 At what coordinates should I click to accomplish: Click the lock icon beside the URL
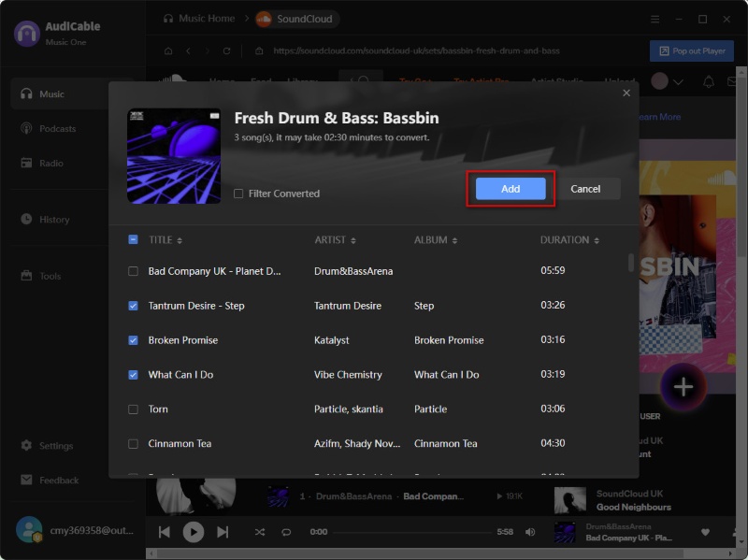(259, 51)
